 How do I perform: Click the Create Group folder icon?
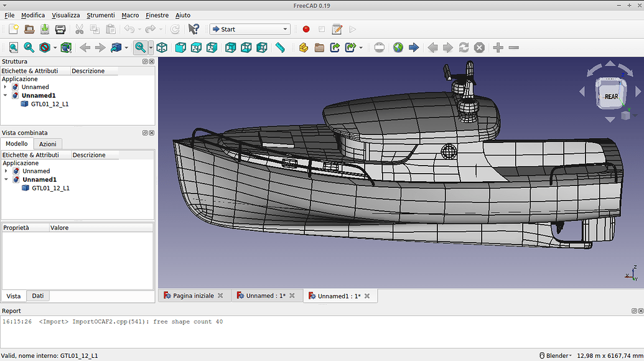(x=319, y=48)
